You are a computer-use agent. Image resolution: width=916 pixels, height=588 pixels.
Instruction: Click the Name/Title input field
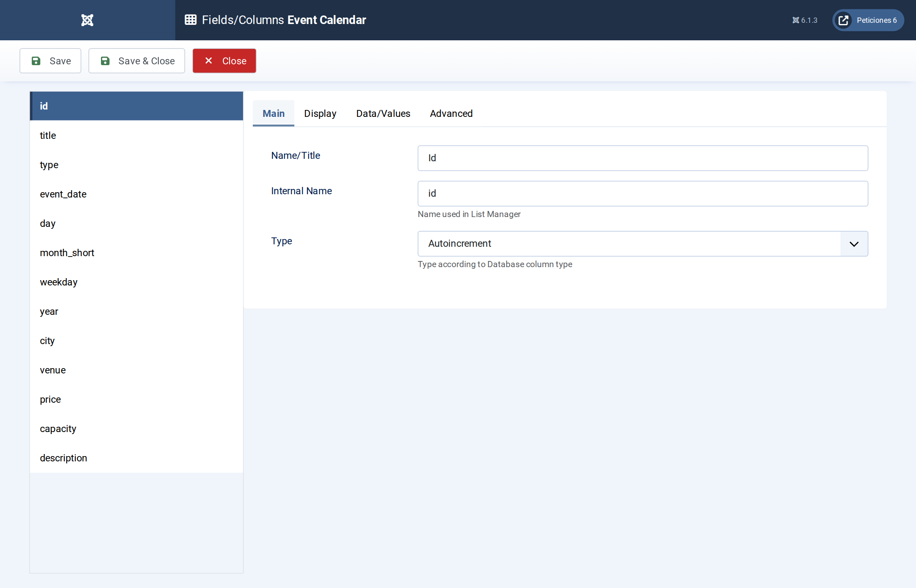pos(643,158)
